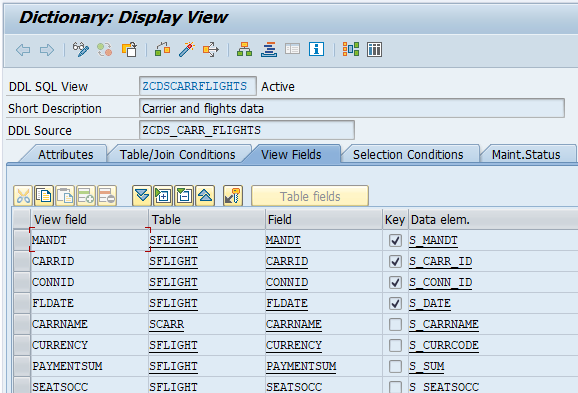The image size is (578, 393).
Task: Click the Display object list icon
Action: point(269,49)
